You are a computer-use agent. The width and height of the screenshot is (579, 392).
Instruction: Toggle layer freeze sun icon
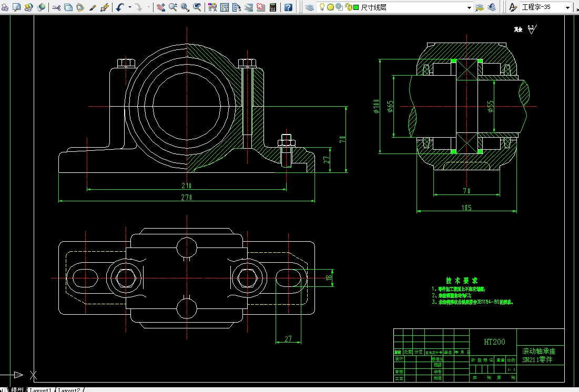coord(330,7)
